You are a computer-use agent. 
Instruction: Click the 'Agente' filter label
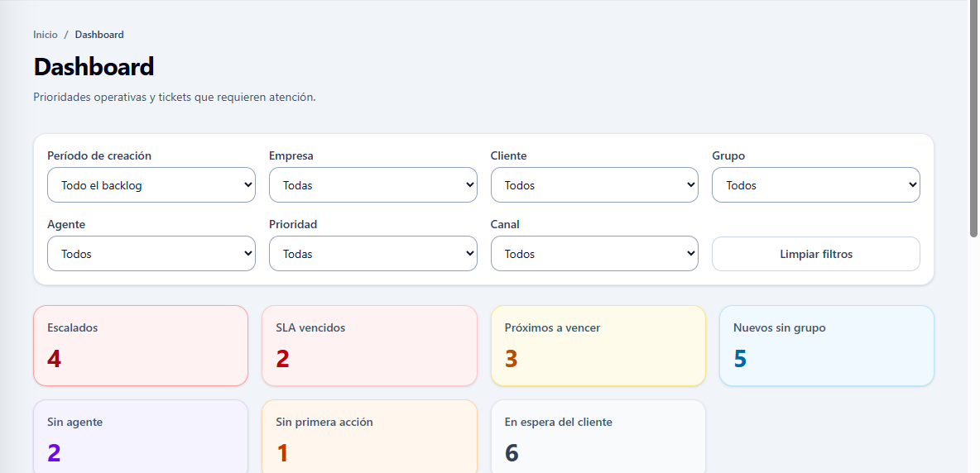66,225
